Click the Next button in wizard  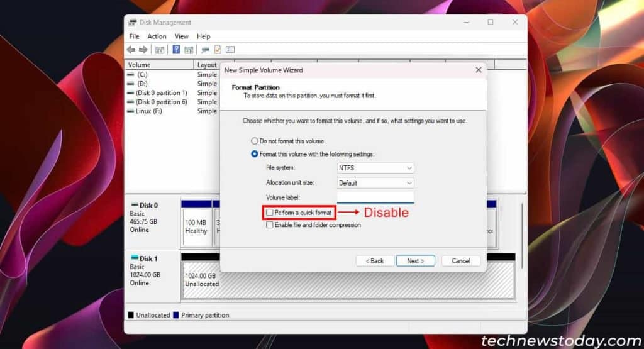[415, 261]
